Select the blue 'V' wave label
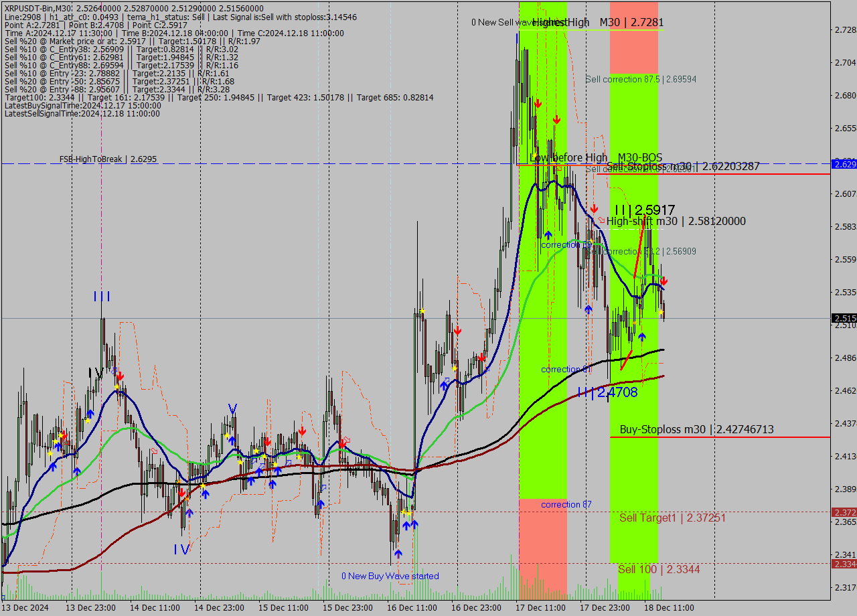This screenshot has height=616, width=857. pyautogui.click(x=232, y=408)
